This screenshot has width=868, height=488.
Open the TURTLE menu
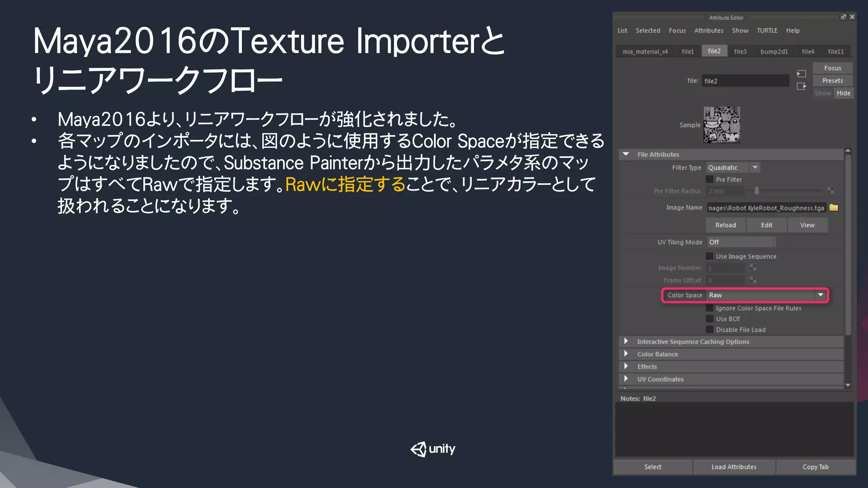(767, 30)
